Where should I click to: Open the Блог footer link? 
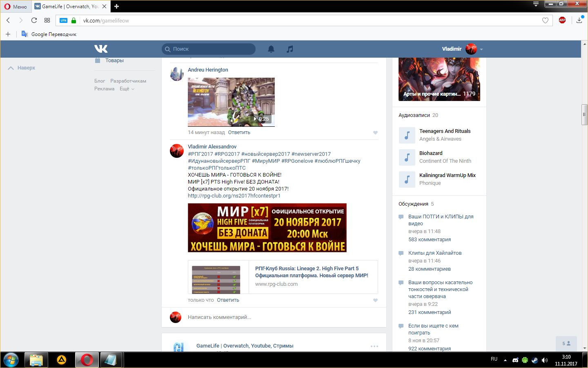click(100, 81)
